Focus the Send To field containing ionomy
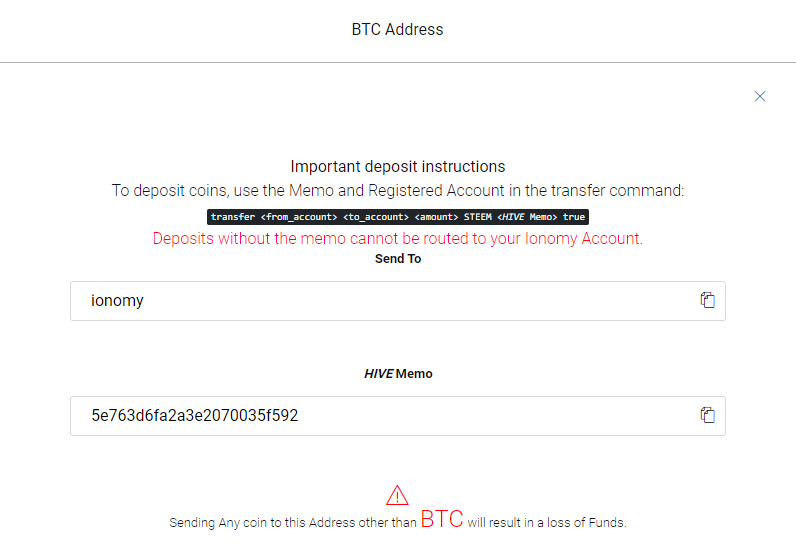This screenshot has width=796, height=550. coord(398,301)
